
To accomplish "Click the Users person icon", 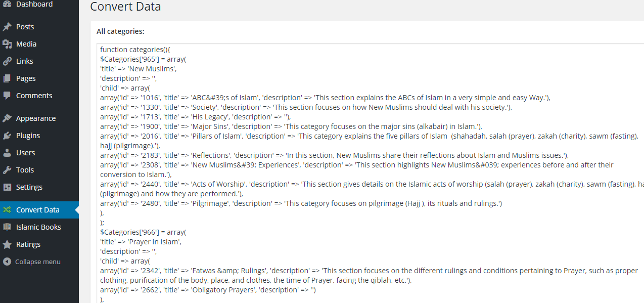I will tap(7, 153).
